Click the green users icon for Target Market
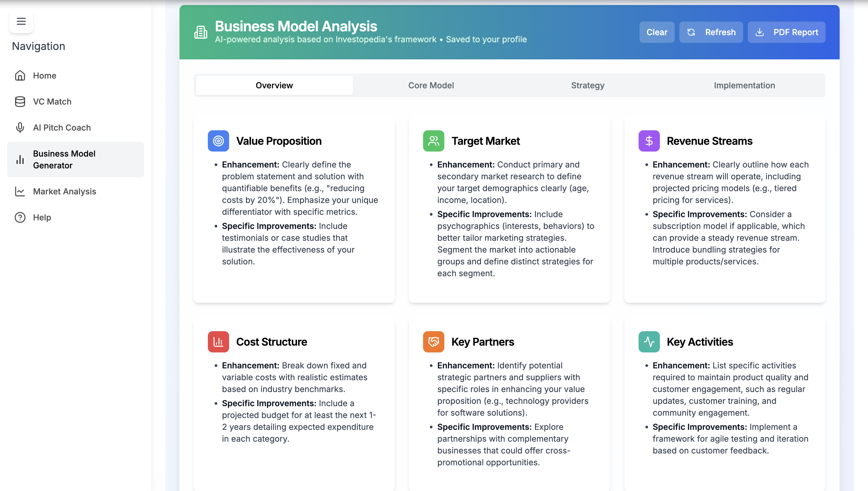The image size is (868, 491). coord(434,141)
